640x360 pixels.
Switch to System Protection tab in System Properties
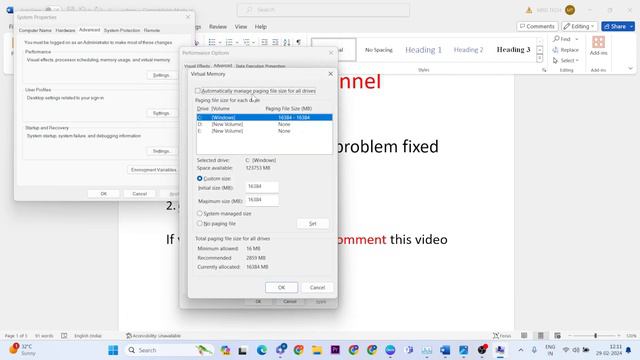coord(122,30)
